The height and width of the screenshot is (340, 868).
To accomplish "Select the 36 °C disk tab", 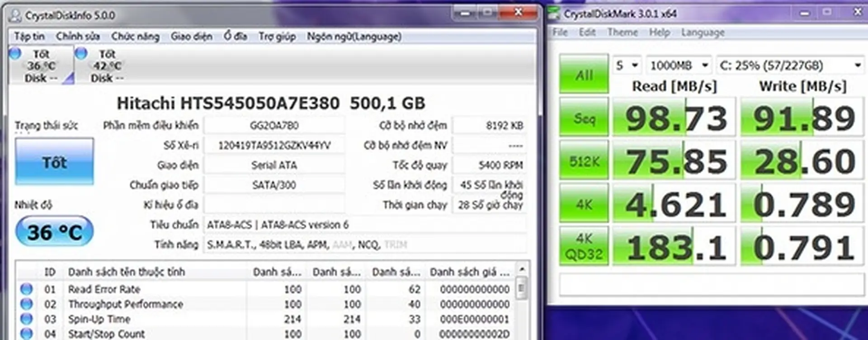I will pos(41,65).
